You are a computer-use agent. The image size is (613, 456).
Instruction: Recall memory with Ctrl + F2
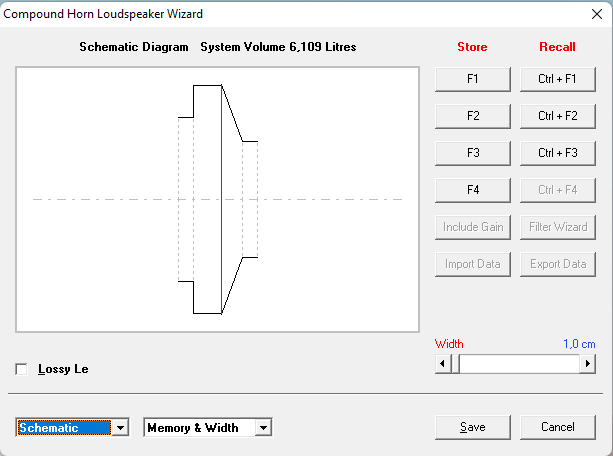click(557, 116)
